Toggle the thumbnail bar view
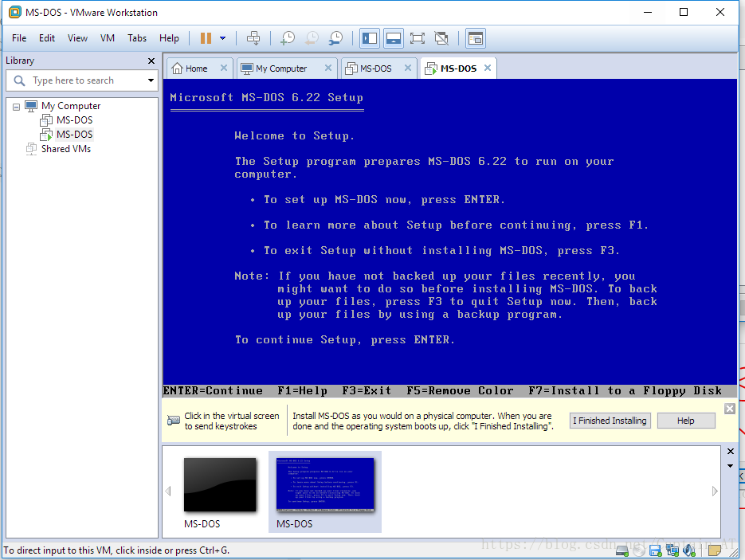745x560 pixels. coord(394,38)
